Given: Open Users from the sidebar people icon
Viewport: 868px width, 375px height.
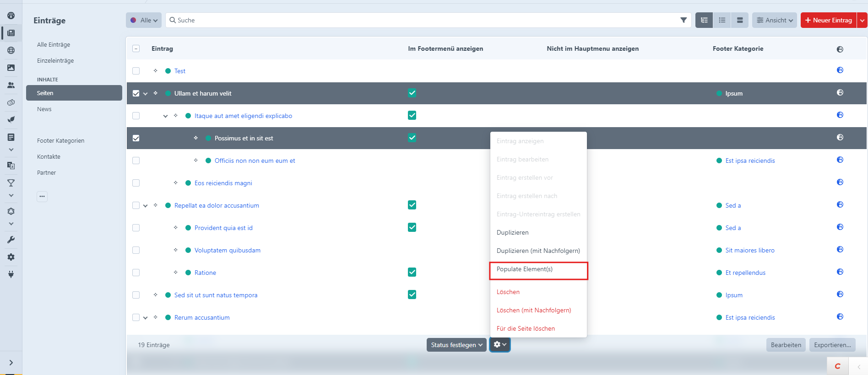Looking at the screenshot, I should point(11,85).
